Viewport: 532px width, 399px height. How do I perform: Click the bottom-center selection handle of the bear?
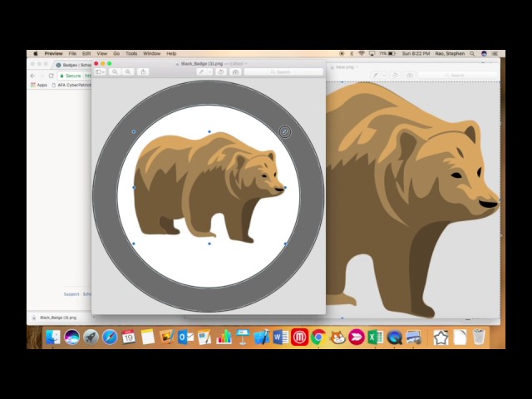tap(209, 244)
